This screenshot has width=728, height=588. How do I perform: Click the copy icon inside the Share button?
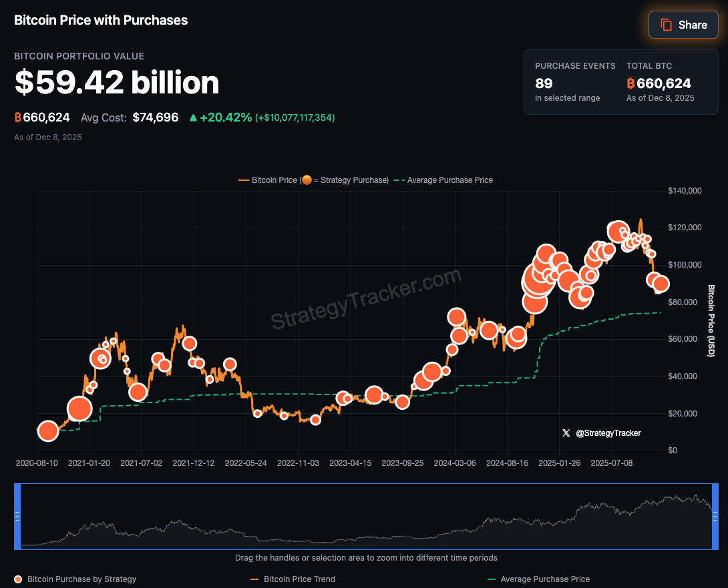tap(665, 24)
